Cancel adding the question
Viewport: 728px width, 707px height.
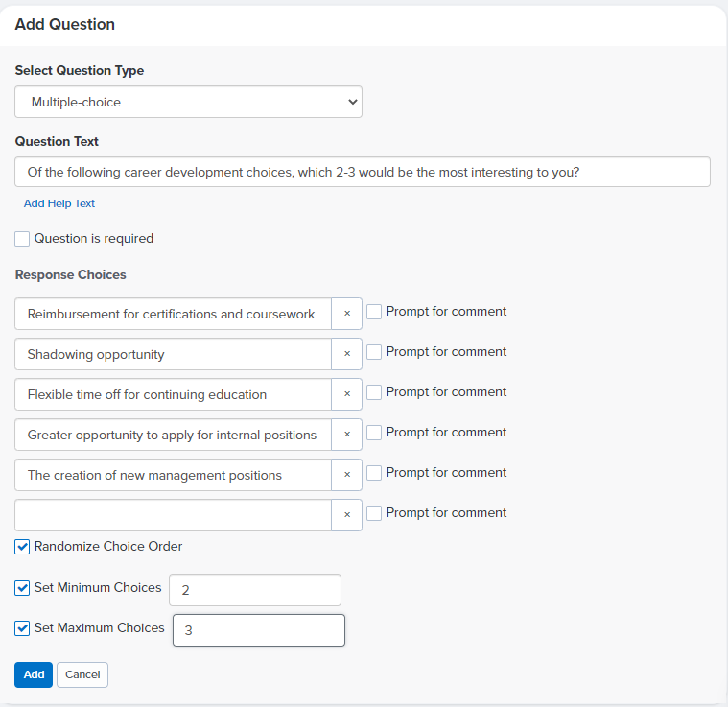(x=82, y=674)
